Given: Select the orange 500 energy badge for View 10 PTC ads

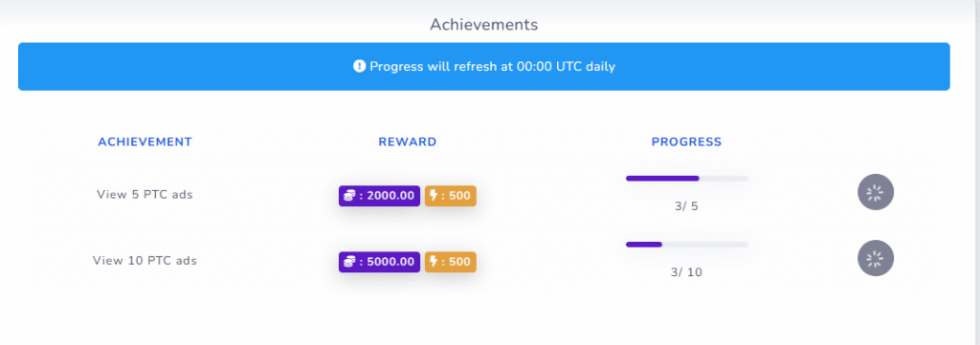Looking at the screenshot, I should coord(451,262).
